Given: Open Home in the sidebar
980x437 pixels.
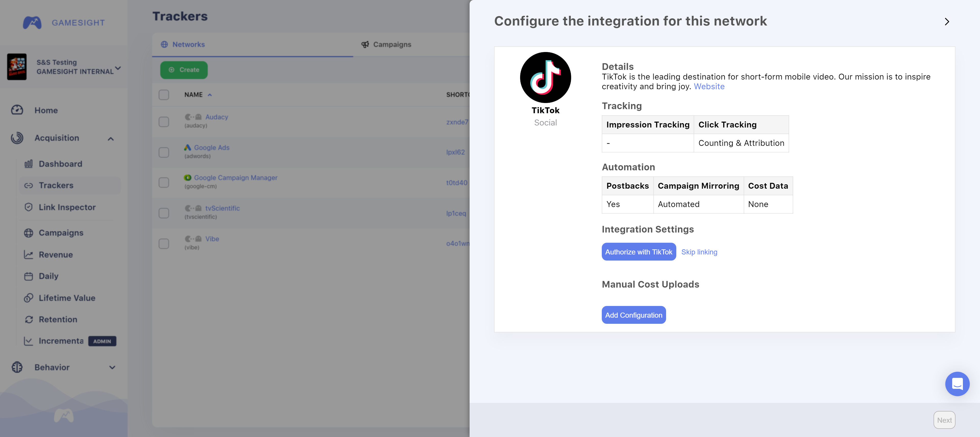Looking at the screenshot, I should coord(46,110).
